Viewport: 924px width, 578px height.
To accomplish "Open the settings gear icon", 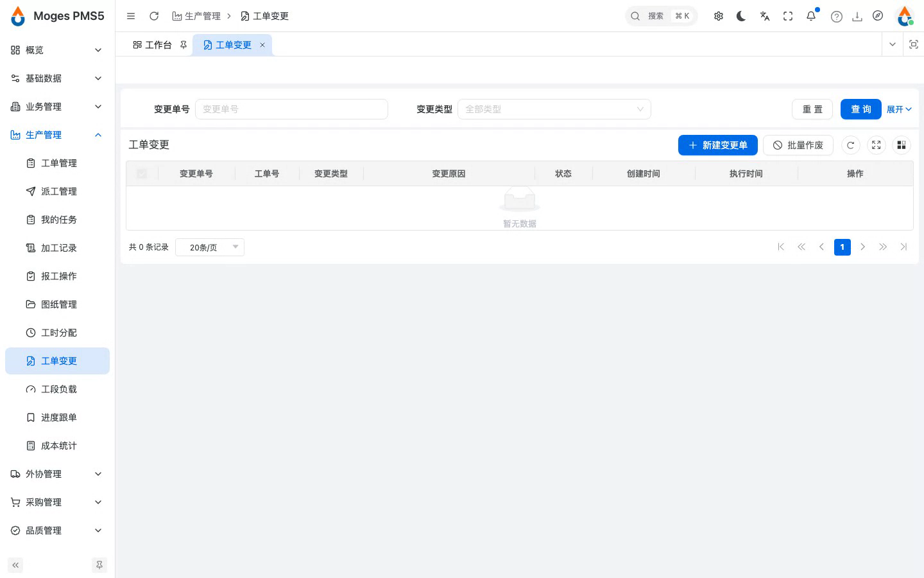I will (x=719, y=16).
